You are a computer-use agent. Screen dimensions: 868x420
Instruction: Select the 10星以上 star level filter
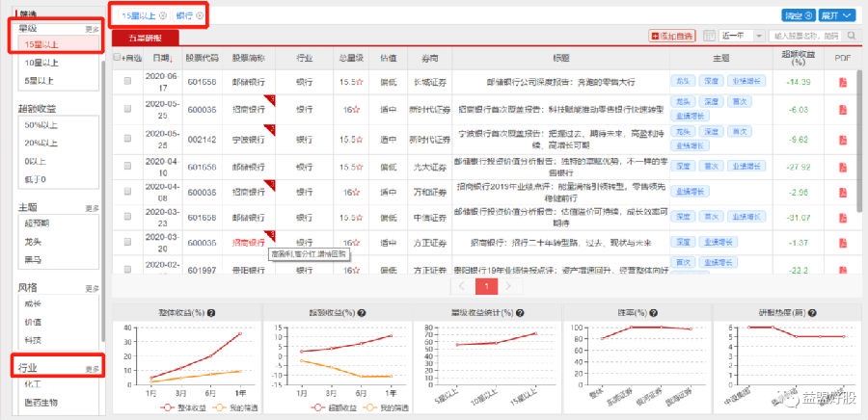[x=40, y=63]
